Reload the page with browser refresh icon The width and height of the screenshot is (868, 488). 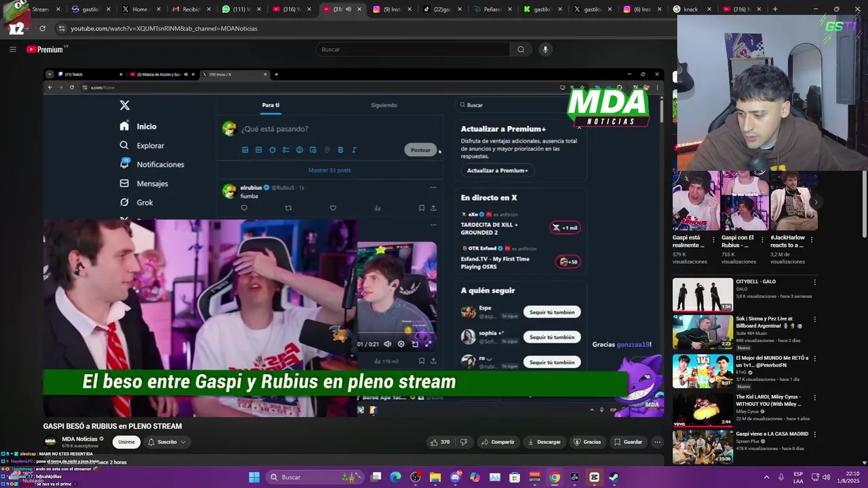coord(42,28)
